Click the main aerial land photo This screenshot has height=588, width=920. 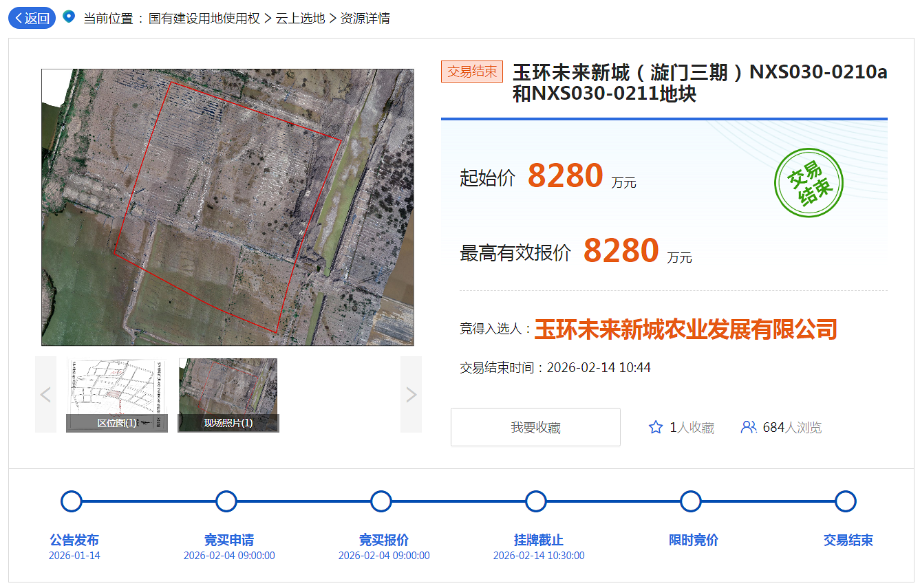coord(228,207)
